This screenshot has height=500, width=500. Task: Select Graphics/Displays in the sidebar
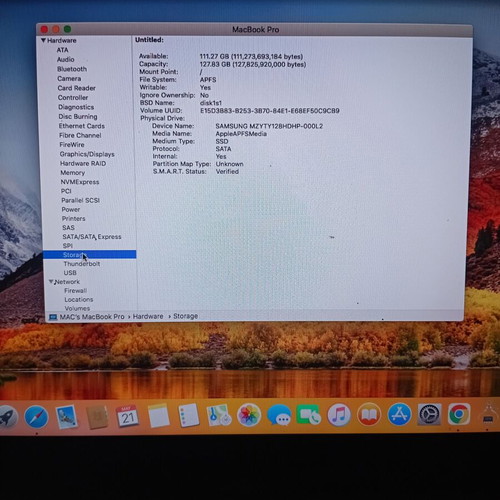coord(87,154)
